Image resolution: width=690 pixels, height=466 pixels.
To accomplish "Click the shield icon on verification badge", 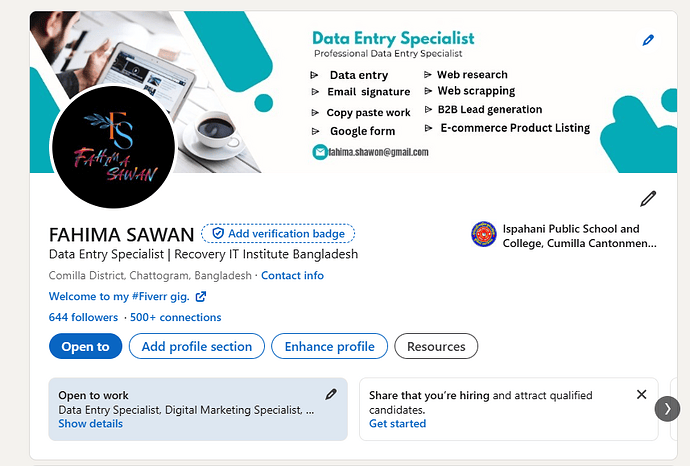I will point(218,233).
